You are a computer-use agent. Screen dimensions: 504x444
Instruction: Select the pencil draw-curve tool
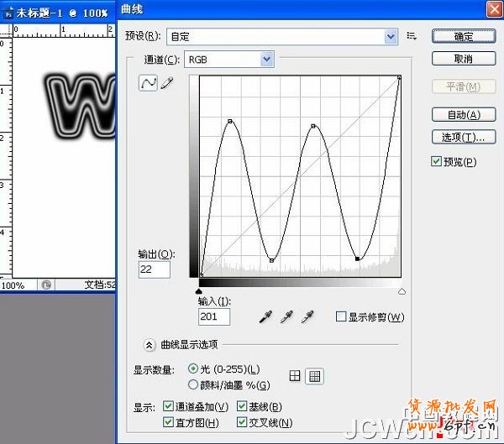166,84
